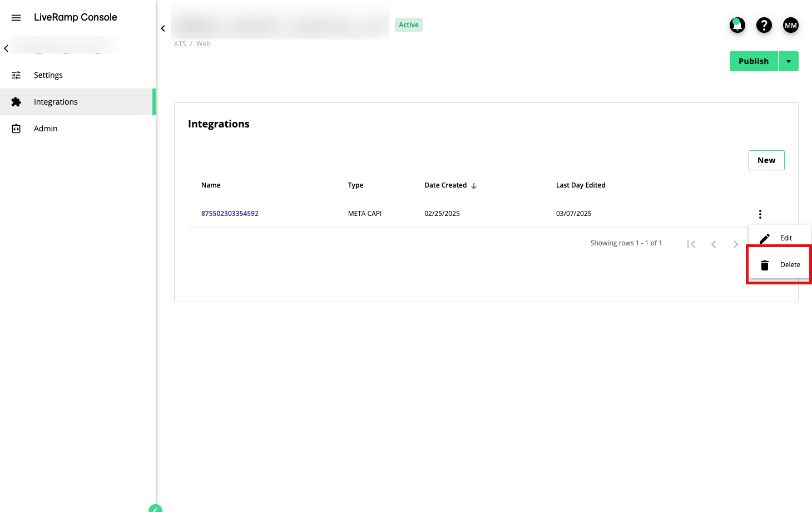Image resolution: width=812 pixels, height=512 pixels.
Task: Click the ATS breadcrumb link
Action: 180,44
